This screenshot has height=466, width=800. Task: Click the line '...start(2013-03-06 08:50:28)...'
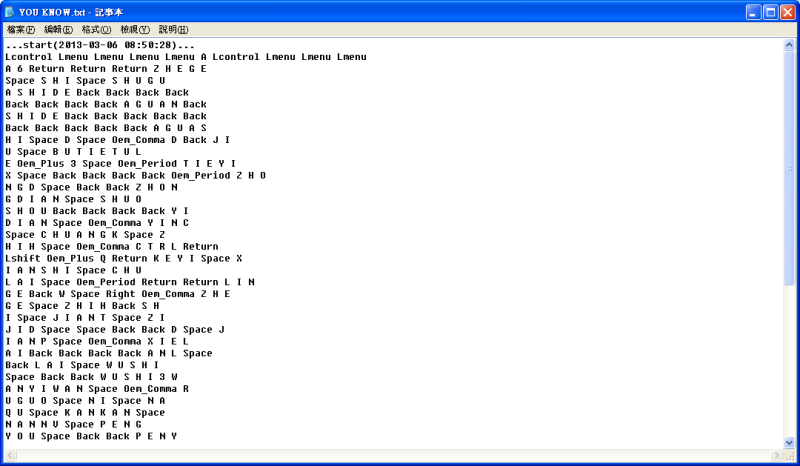point(100,45)
